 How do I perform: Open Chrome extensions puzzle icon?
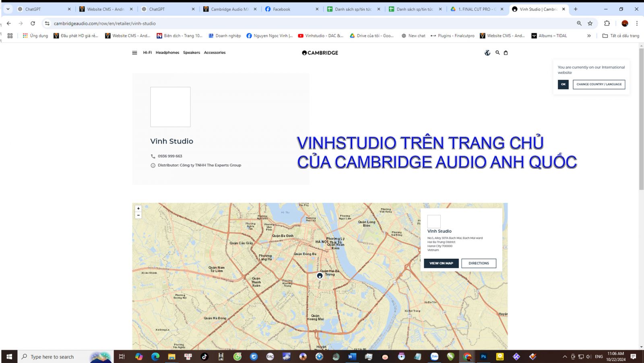pyautogui.click(x=607, y=23)
